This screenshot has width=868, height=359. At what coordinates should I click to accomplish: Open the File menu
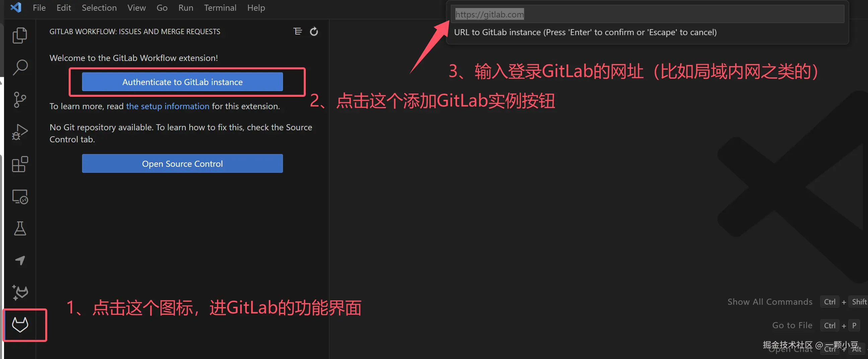coord(39,8)
